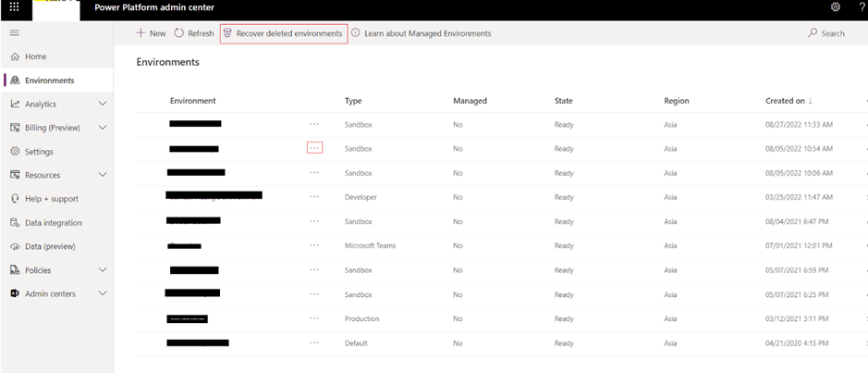Sort by Created on column header
This screenshot has width=868, height=373.
click(785, 101)
